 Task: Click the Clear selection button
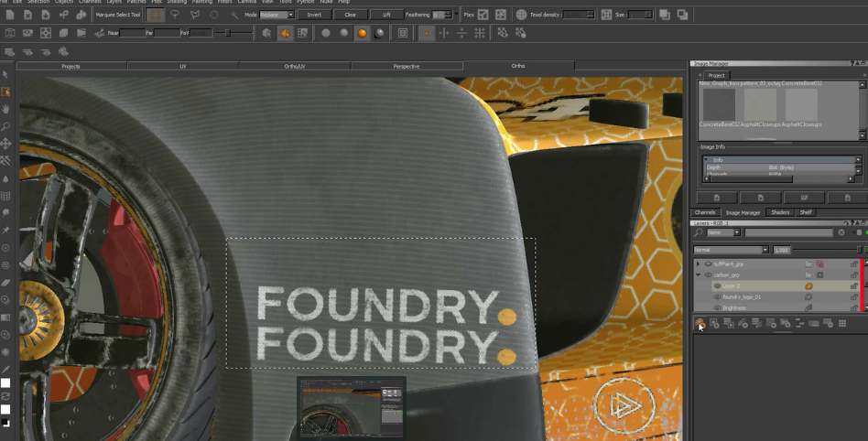[x=351, y=15]
